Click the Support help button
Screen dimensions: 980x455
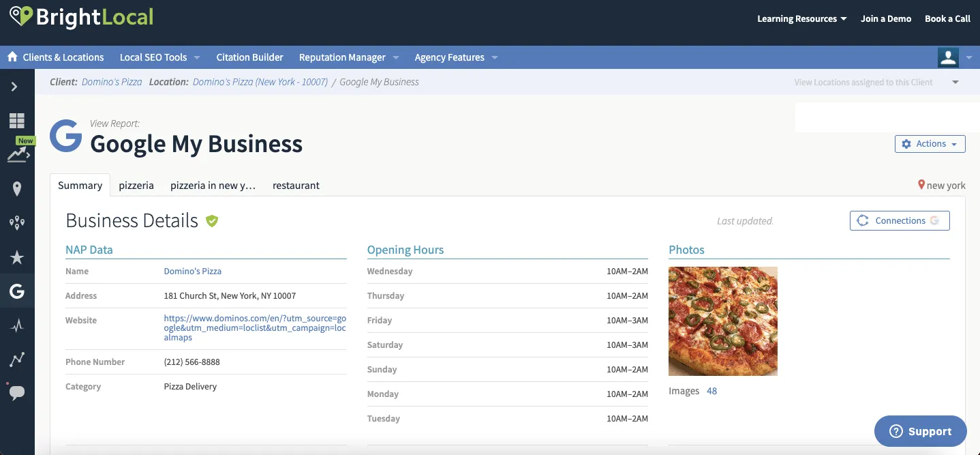pos(920,431)
